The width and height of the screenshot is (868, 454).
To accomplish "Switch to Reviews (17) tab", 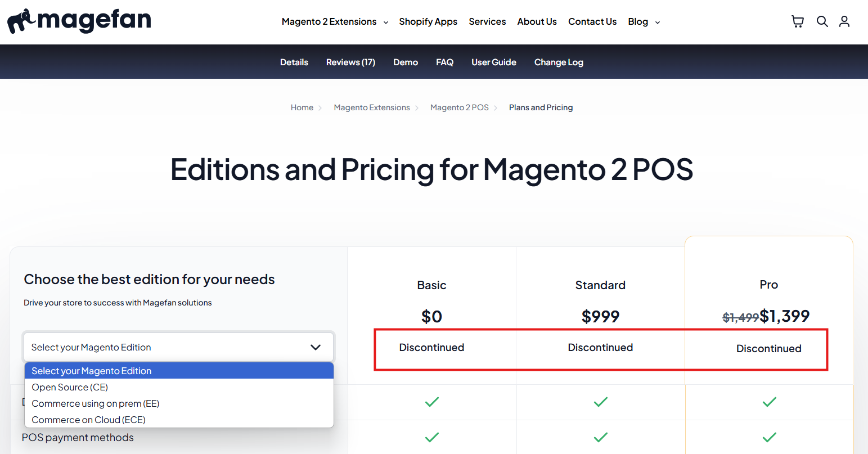I will [x=350, y=62].
